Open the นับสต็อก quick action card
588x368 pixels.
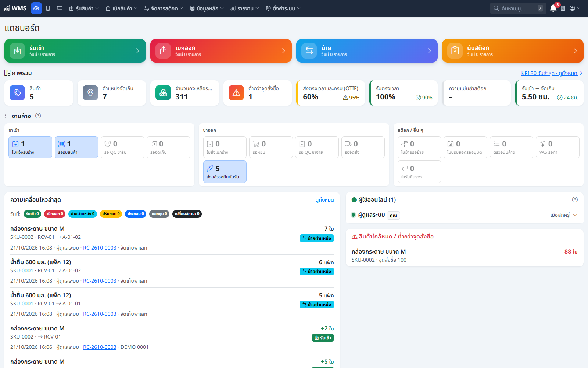(513, 51)
